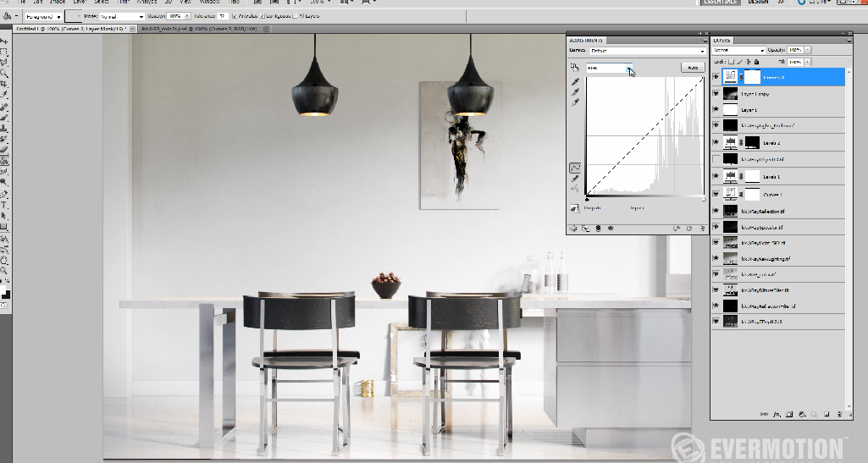Switch Adjustments panel to expanded view
The image size is (868, 463).
coord(586,229)
